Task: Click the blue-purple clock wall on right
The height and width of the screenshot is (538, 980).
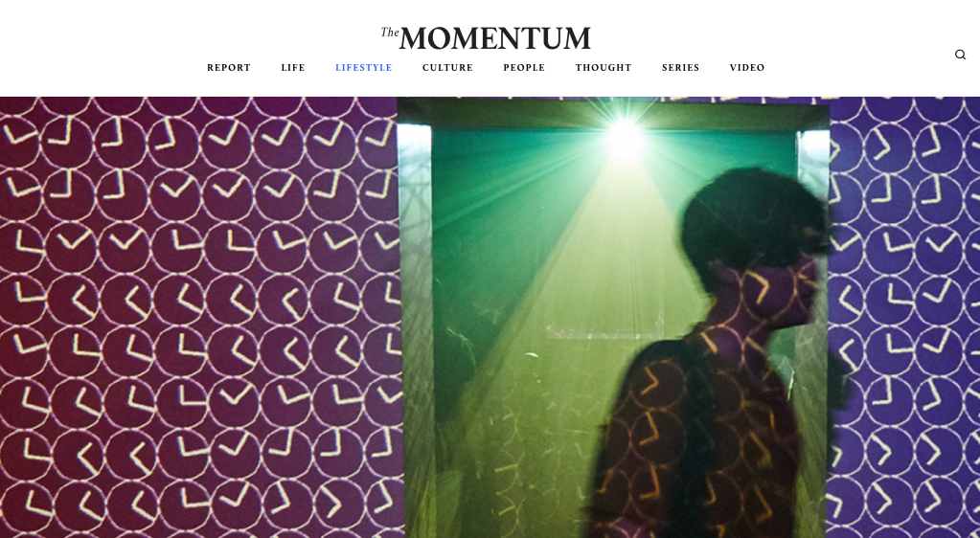Action: [x=903, y=318]
